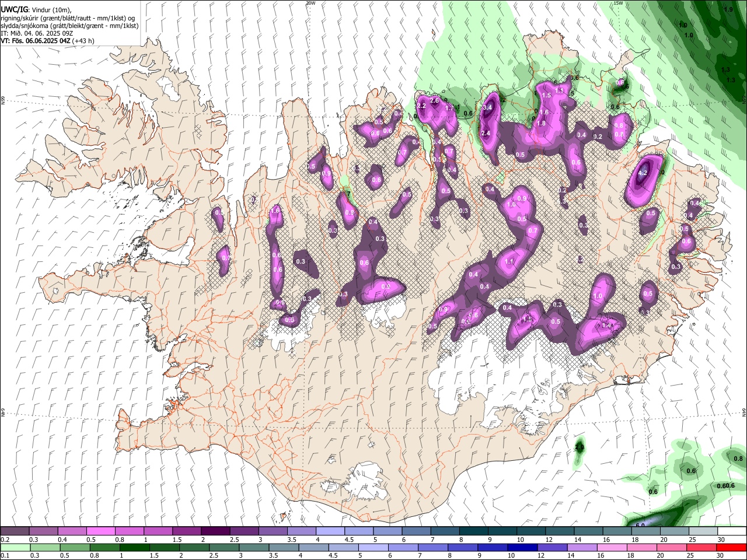Click the "slydda/snjókoma" description line
This screenshot has width=747, height=560.
[69, 26]
